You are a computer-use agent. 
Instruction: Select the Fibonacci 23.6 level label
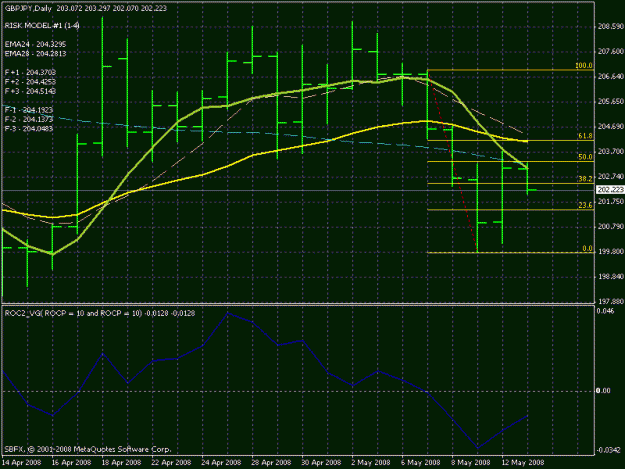point(586,205)
